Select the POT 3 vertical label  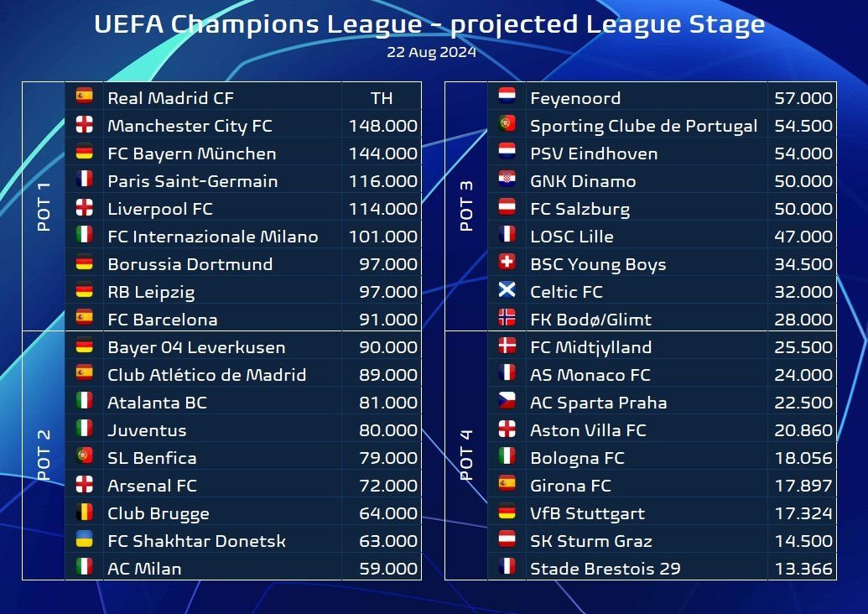coord(466,206)
